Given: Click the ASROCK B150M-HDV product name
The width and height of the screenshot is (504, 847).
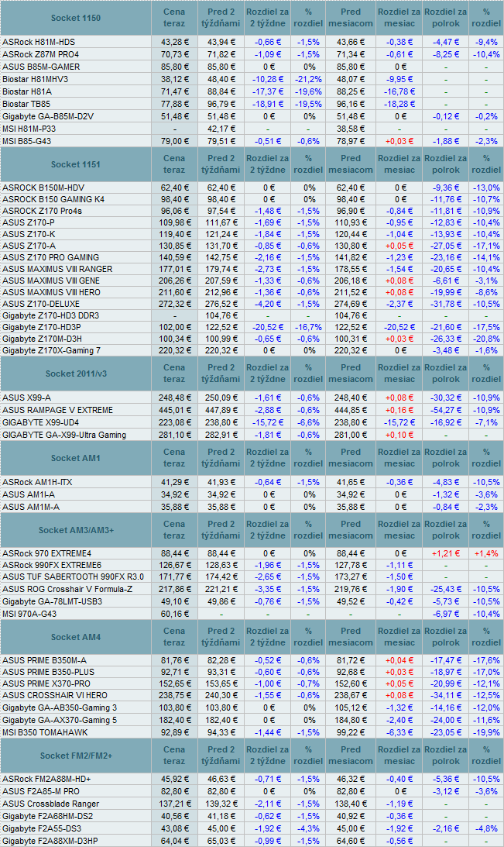Looking at the screenshot, I should point(43,188).
